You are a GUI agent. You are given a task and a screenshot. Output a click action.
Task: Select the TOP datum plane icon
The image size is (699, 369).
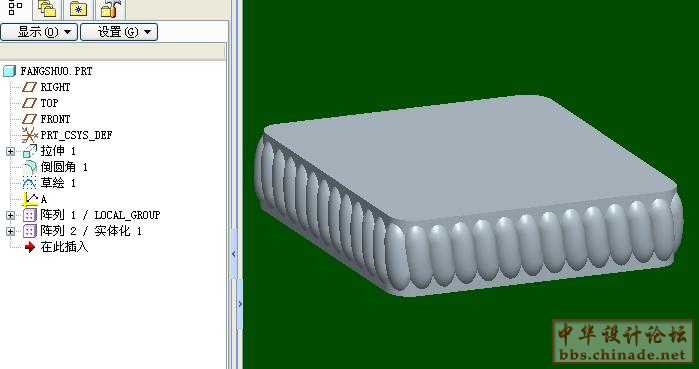coord(29,103)
